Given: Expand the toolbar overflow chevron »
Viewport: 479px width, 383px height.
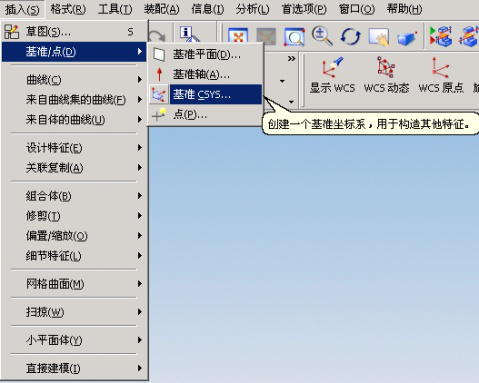Looking at the screenshot, I should pyautogui.click(x=292, y=59).
